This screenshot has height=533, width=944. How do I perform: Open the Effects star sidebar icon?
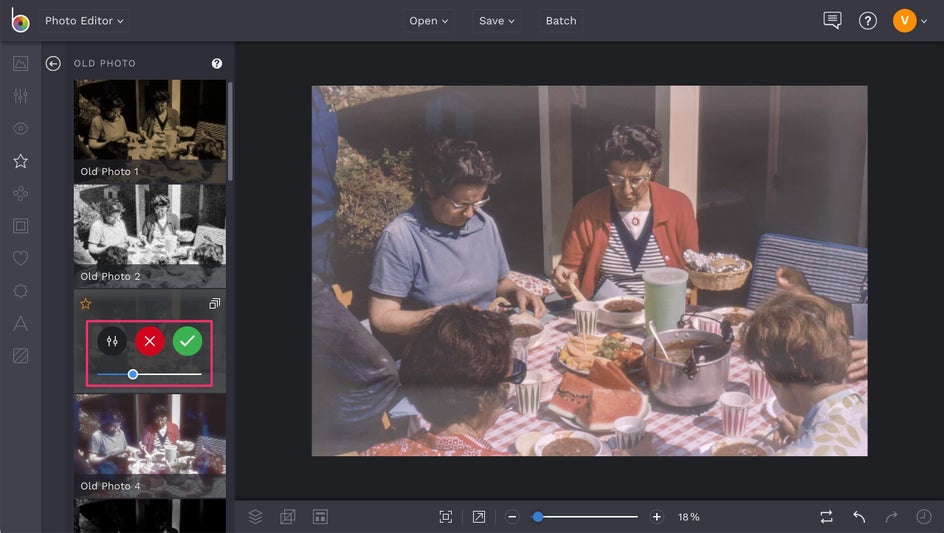tap(20, 161)
